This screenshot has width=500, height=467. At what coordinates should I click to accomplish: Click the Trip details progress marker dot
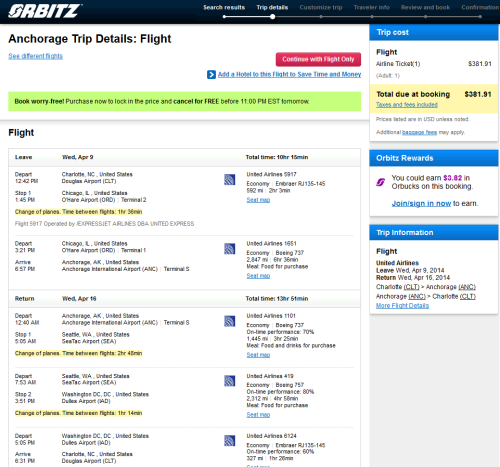coord(272,17)
